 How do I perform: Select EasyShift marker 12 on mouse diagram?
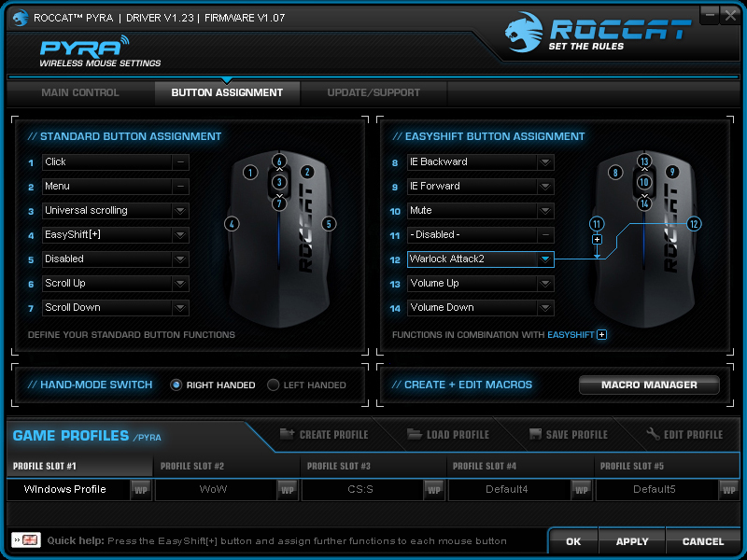coord(694,224)
